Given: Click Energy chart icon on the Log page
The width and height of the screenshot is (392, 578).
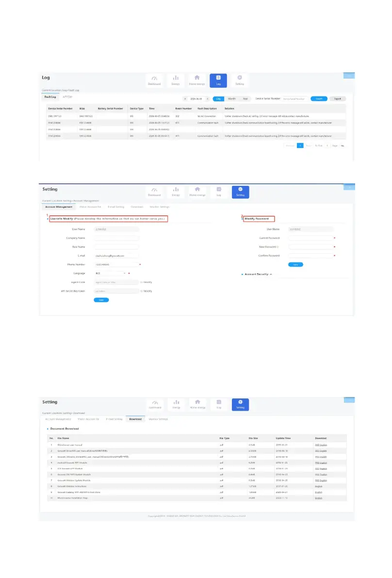Looking at the screenshot, I should tap(176, 80).
